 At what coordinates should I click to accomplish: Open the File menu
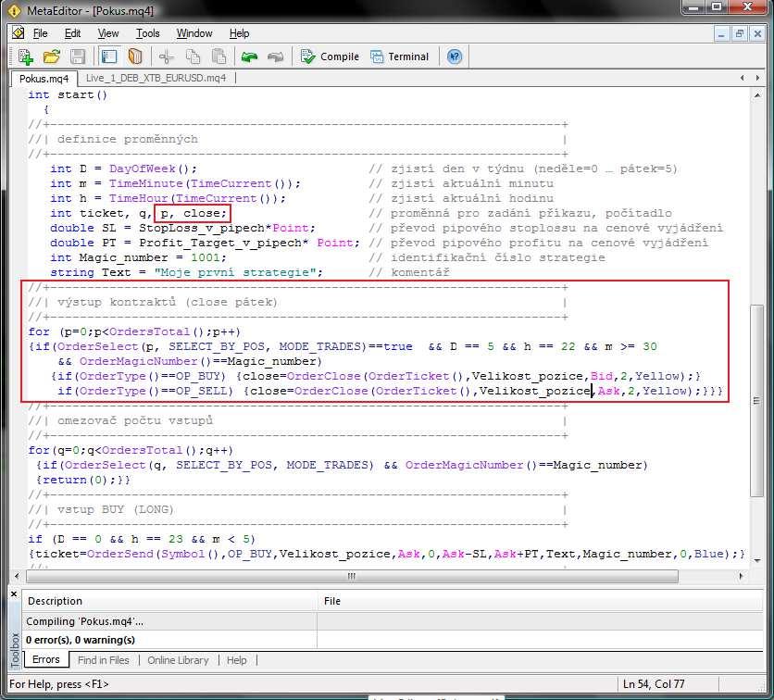click(x=41, y=33)
